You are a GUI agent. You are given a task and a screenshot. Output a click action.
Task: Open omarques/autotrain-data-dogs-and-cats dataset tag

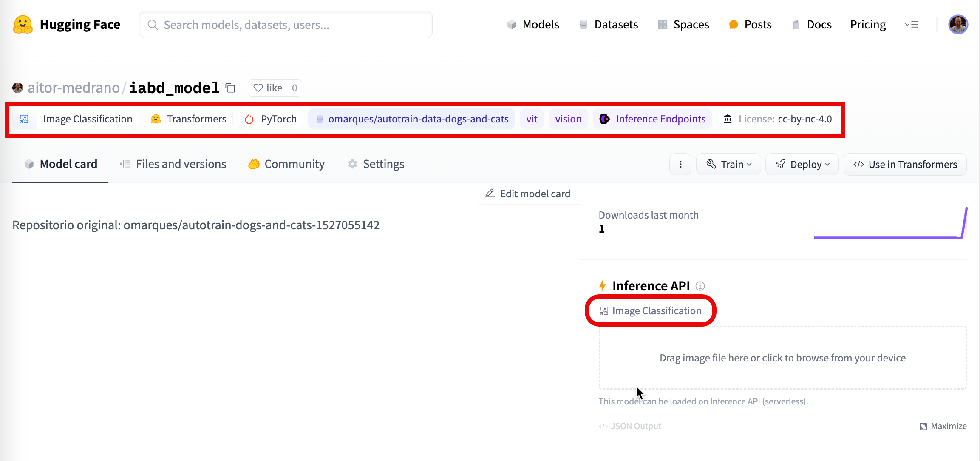click(x=412, y=119)
